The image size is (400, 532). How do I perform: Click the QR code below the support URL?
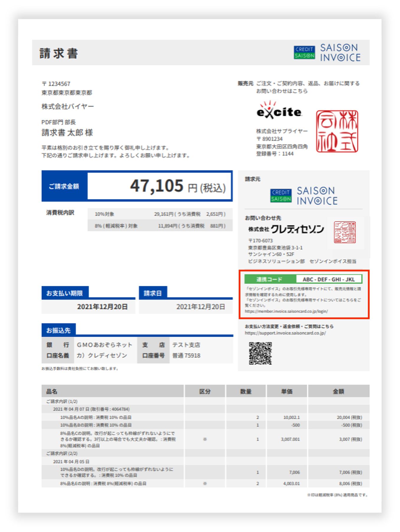click(x=260, y=353)
